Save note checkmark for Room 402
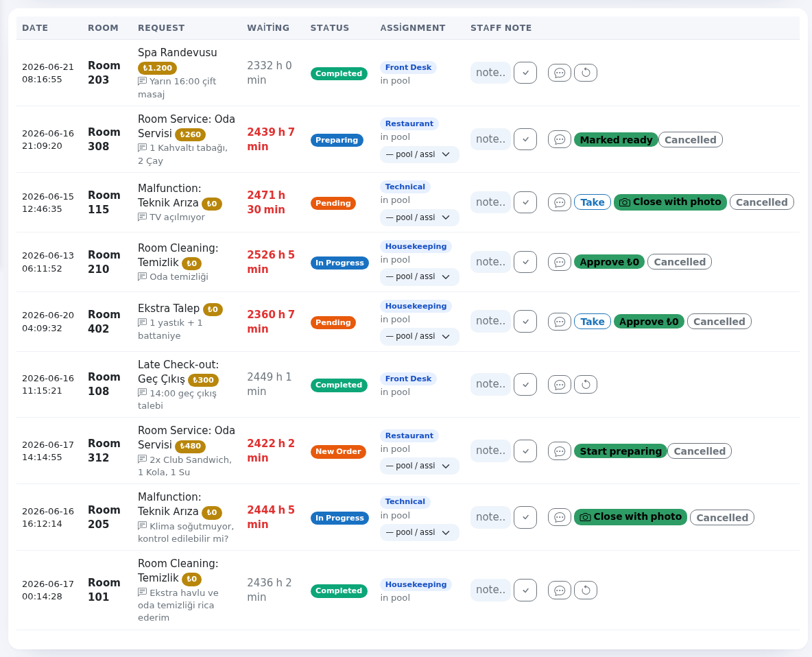812x657 pixels. [x=525, y=322]
